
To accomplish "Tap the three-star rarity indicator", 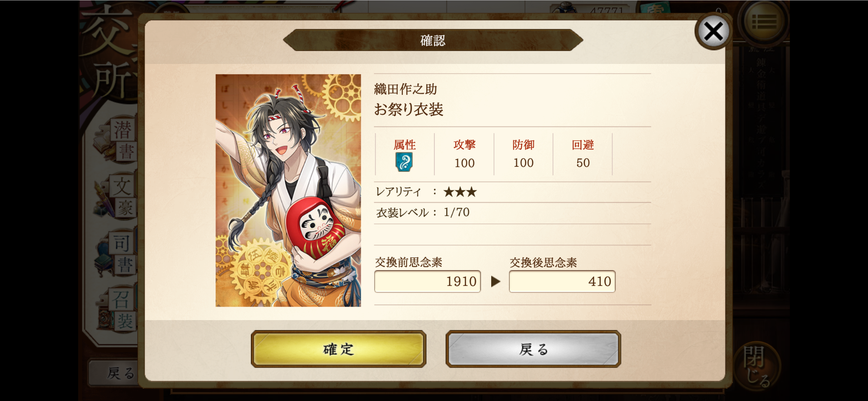I will [x=460, y=192].
